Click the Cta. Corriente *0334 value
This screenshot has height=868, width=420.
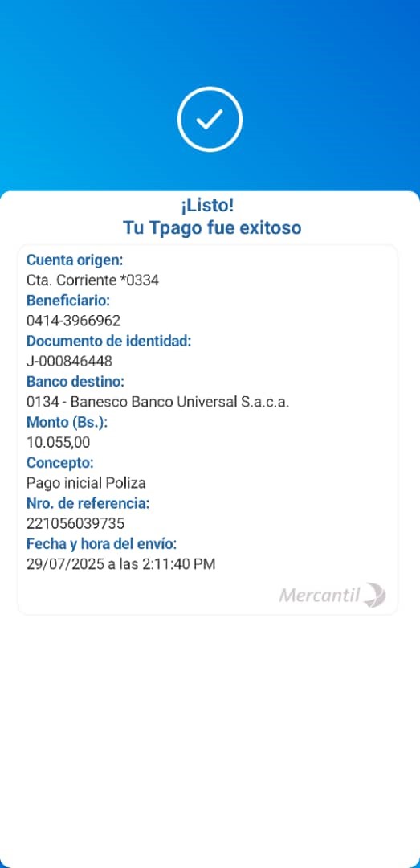92,280
